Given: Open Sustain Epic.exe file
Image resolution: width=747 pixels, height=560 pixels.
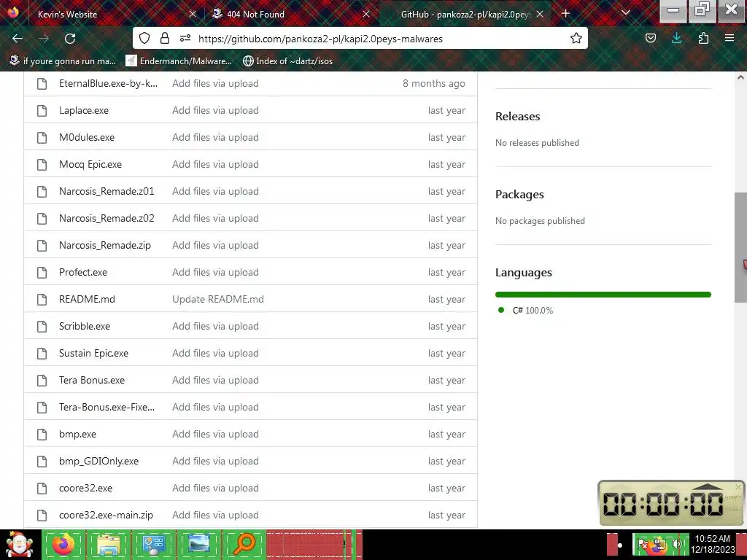Looking at the screenshot, I should (94, 354).
